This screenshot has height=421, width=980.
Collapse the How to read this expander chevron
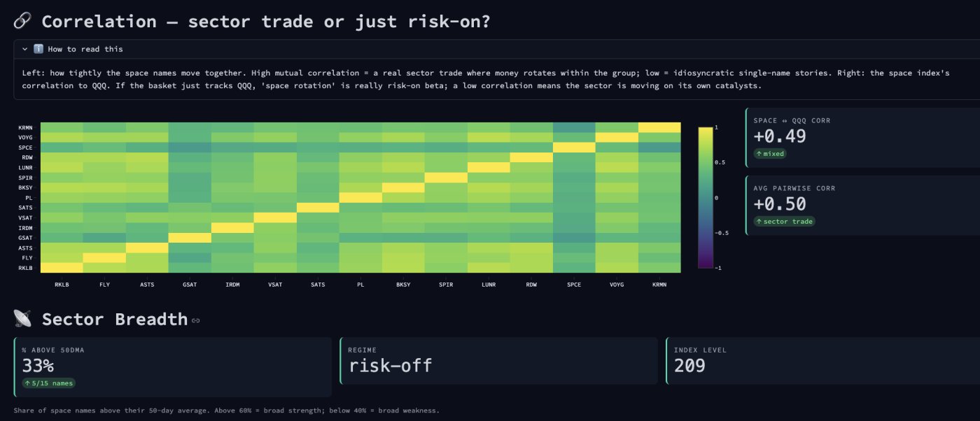(24, 50)
